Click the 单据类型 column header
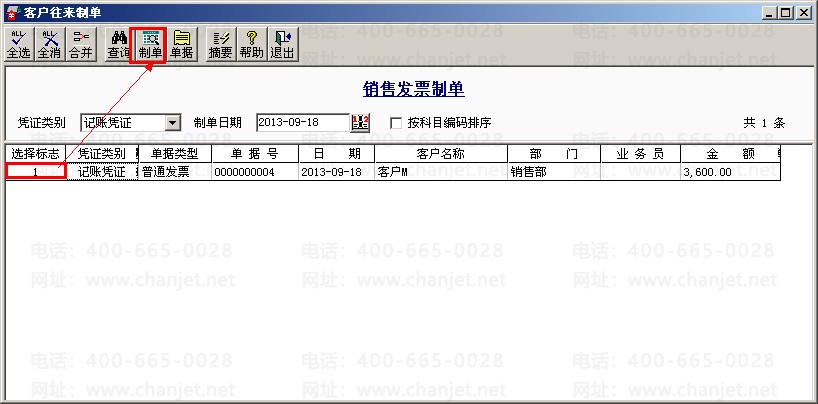818x404 pixels. (175, 154)
